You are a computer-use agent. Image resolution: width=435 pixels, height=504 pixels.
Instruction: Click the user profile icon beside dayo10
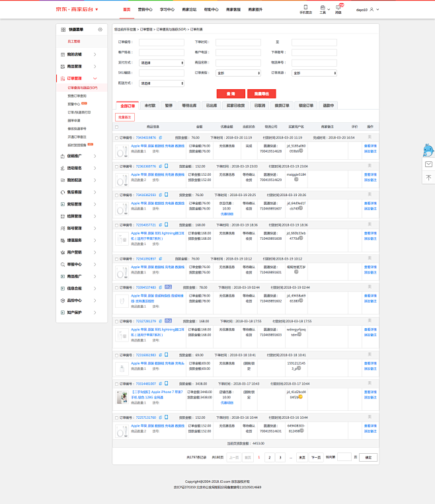pyautogui.click(x=372, y=10)
